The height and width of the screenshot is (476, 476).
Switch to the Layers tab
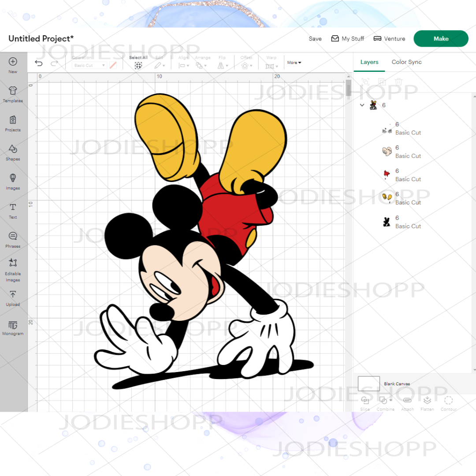coord(369,62)
